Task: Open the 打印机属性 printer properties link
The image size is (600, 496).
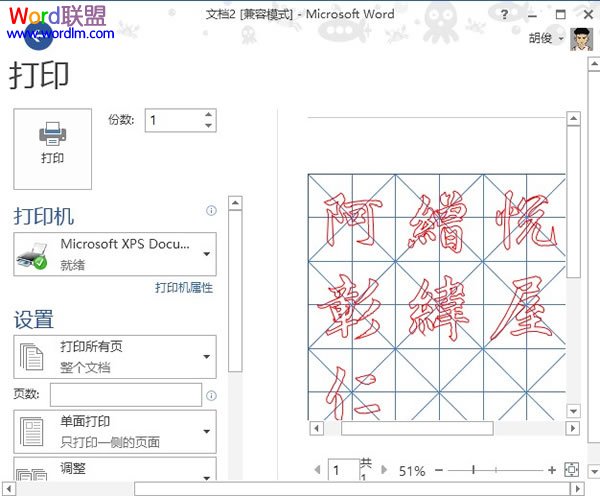Action: coord(184,287)
